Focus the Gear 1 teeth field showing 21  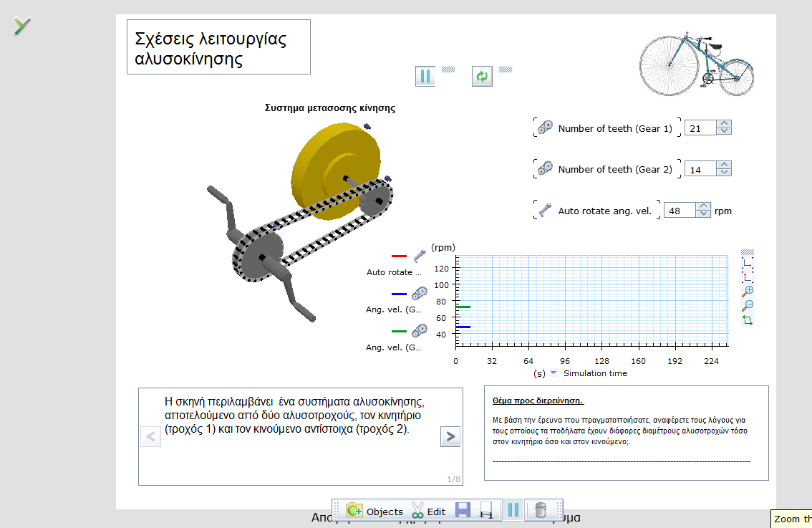pos(701,128)
